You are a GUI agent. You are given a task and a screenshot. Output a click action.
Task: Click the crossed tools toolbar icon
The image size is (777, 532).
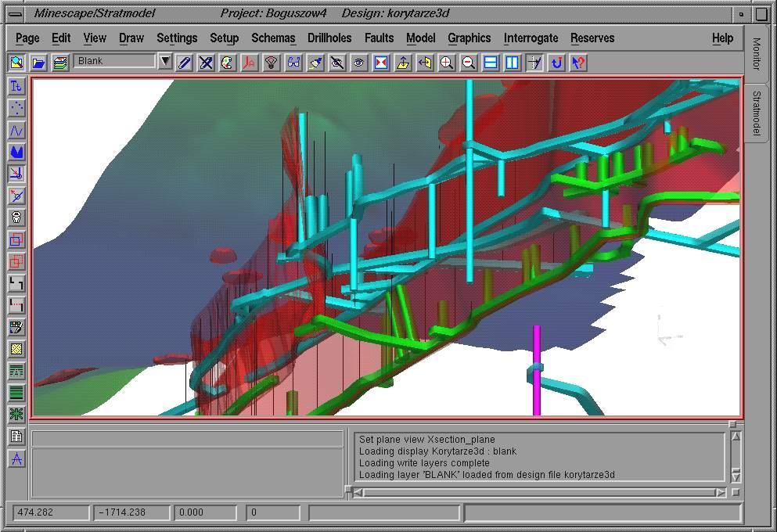coord(206,63)
